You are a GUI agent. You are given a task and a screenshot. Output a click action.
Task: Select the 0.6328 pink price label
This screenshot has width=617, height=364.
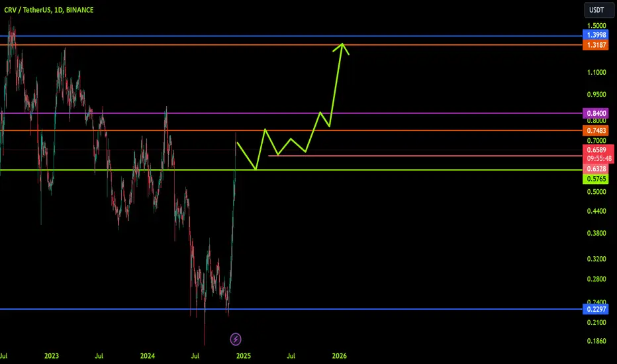point(596,169)
